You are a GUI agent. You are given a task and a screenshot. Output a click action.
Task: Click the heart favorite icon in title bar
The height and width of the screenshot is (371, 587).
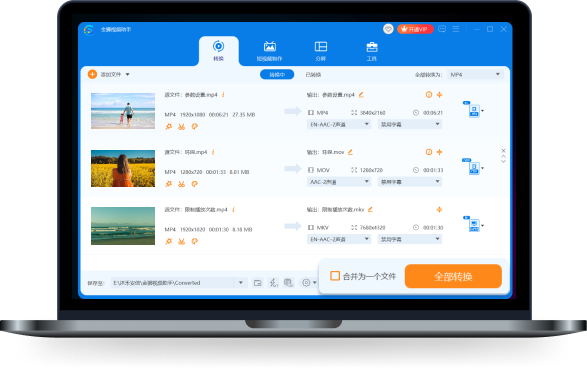(388, 29)
